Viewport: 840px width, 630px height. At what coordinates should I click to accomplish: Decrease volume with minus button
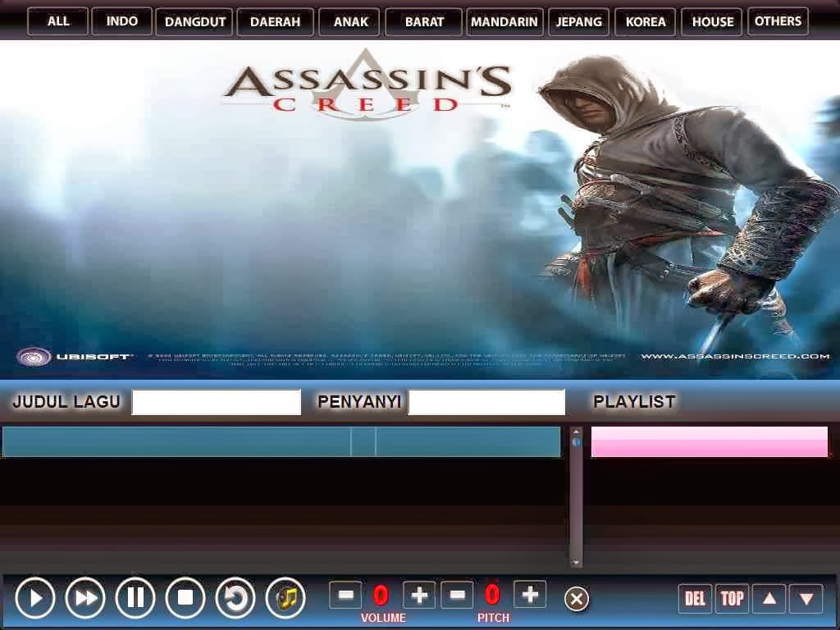point(345,596)
